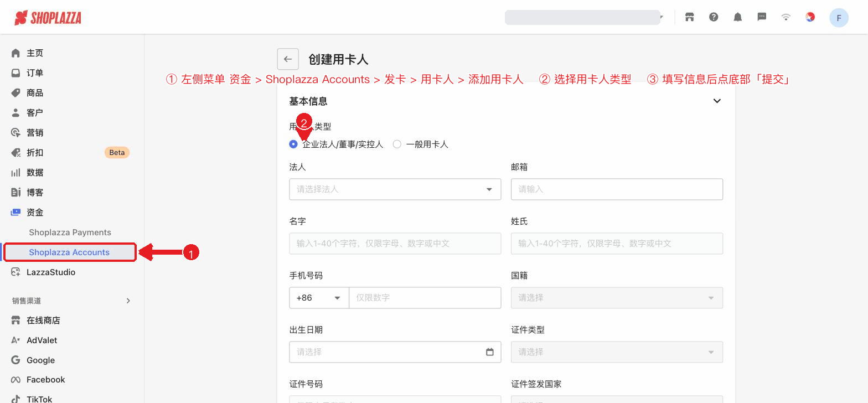Focus the 姓氏 input field
This screenshot has height=403, width=868.
click(617, 244)
